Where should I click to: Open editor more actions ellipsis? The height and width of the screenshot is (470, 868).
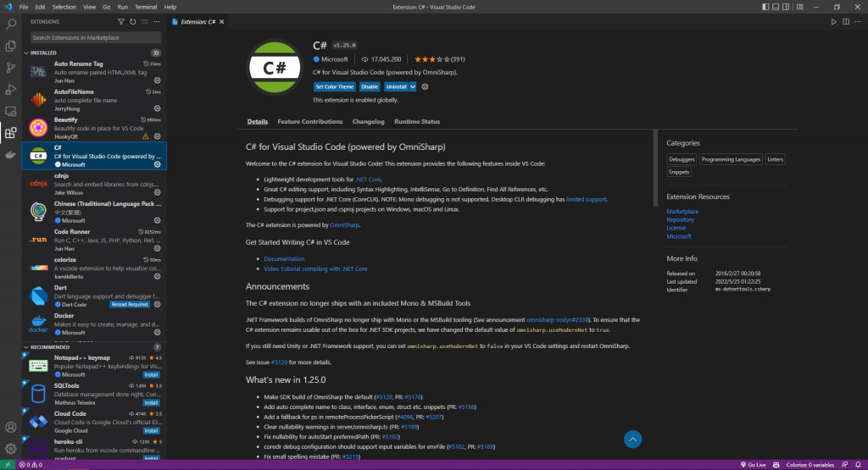pyautogui.click(x=858, y=21)
